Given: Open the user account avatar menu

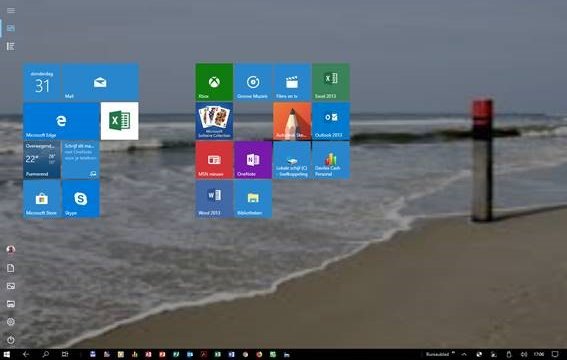Looking at the screenshot, I should tap(11, 250).
